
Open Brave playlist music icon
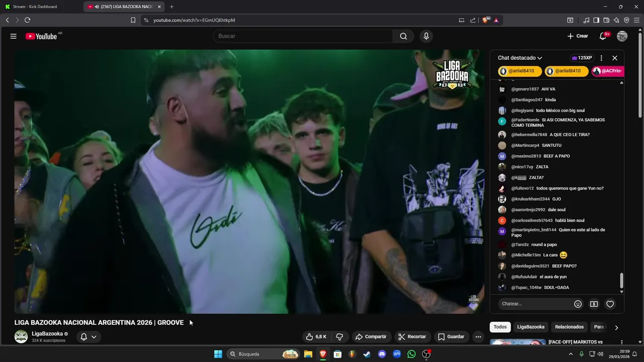click(586, 20)
